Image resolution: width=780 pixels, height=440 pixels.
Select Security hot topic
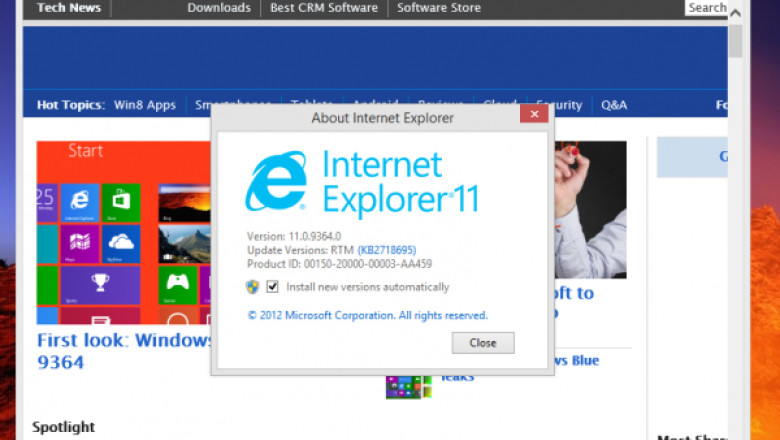coord(560,105)
